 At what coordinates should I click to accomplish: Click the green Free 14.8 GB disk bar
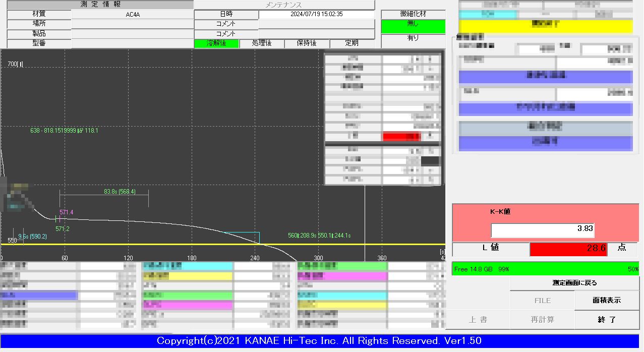tap(546, 269)
